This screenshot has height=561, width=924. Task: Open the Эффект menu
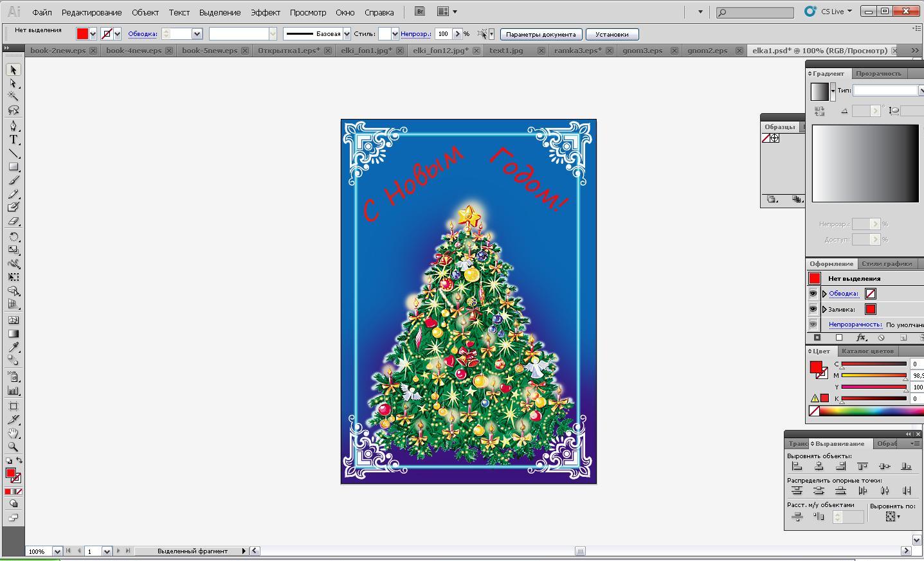tap(265, 12)
